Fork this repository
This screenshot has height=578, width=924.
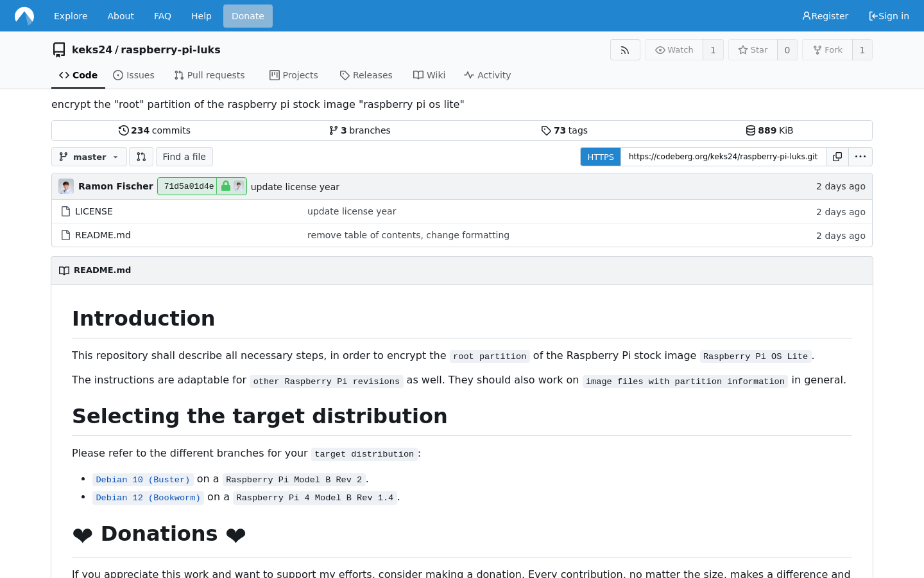coord(827,50)
